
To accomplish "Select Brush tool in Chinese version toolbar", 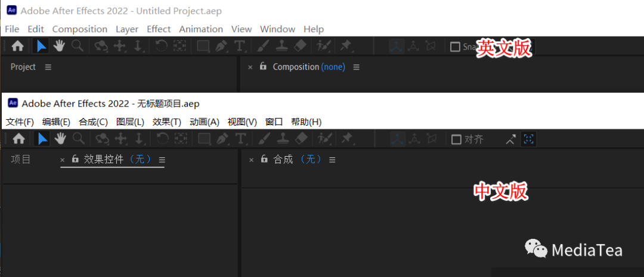I will pos(264,139).
